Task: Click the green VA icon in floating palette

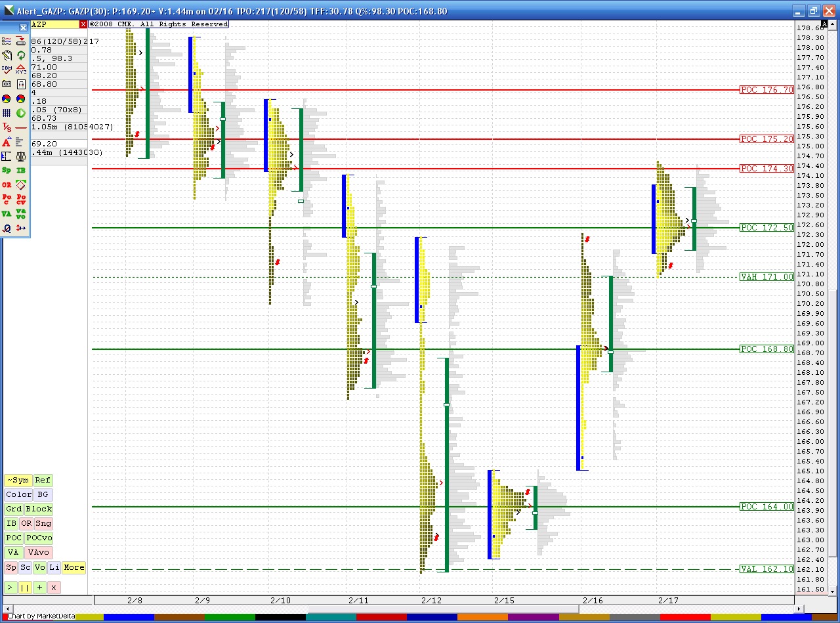Action: (7, 213)
